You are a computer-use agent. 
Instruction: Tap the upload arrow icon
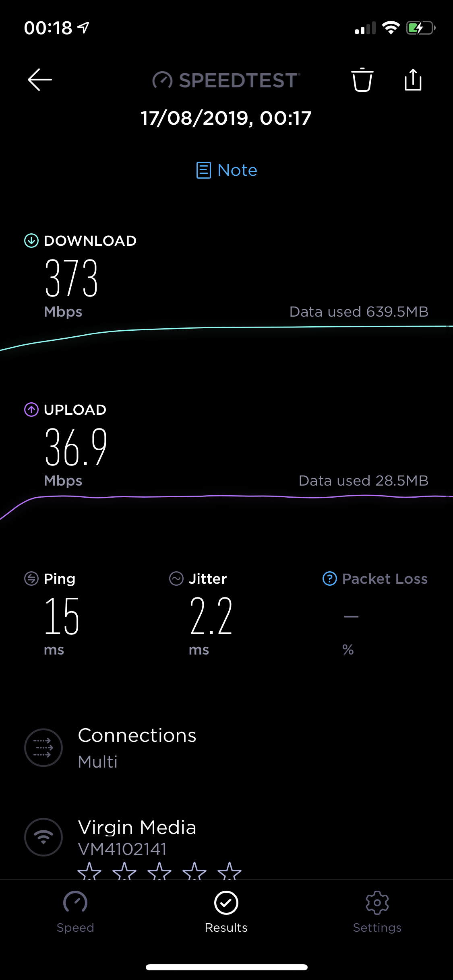coord(31,410)
